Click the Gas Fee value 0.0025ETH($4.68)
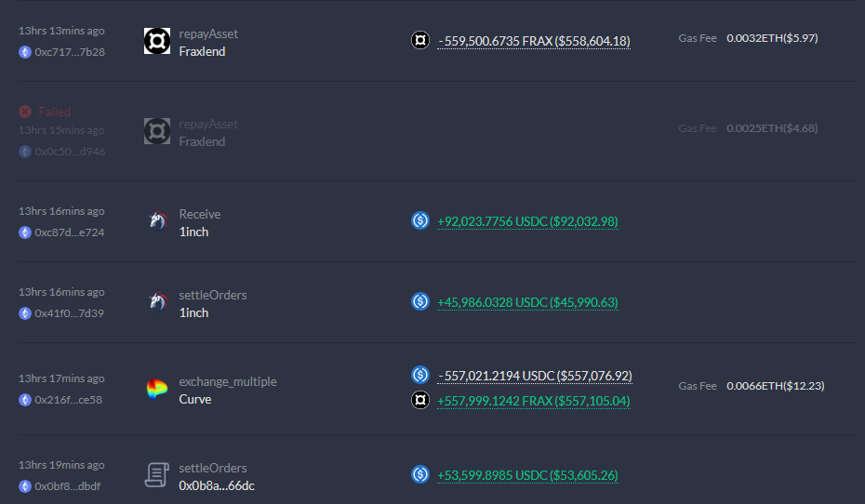The image size is (865, 504). coord(772,128)
